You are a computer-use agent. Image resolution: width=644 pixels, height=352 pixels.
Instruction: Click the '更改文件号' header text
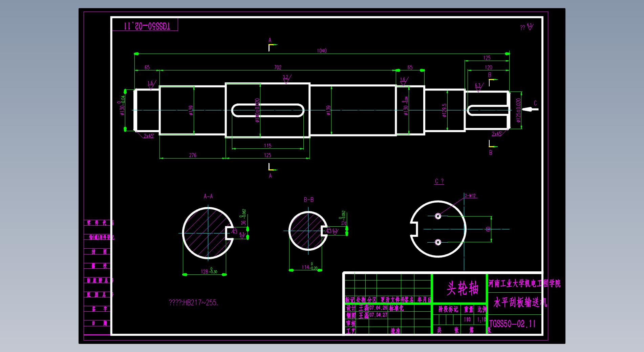click(393, 300)
